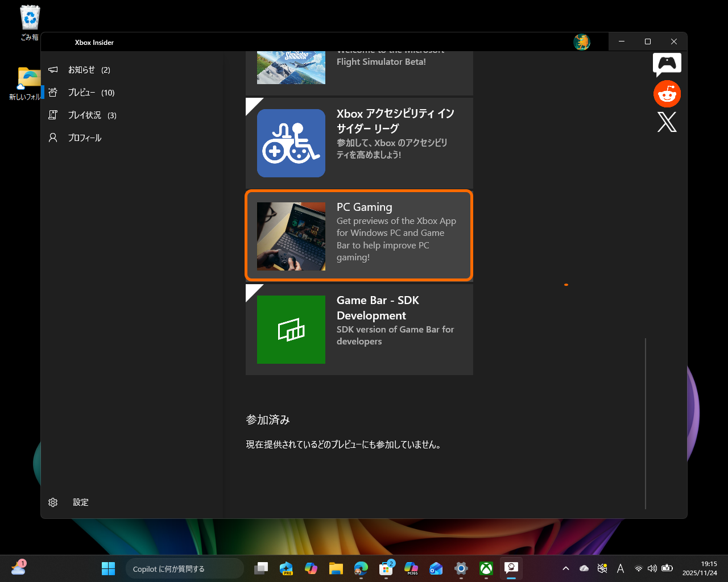Image resolution: width=728 pixels, height=582 pixels.
Task: Launch the Xbox app from the taskbar
Action: 486,568
